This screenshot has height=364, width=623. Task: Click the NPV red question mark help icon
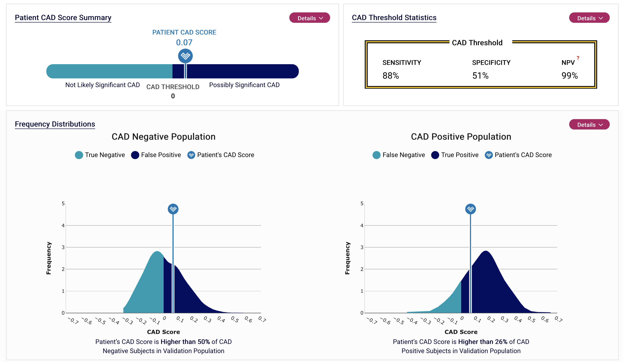tap(578, 58)
